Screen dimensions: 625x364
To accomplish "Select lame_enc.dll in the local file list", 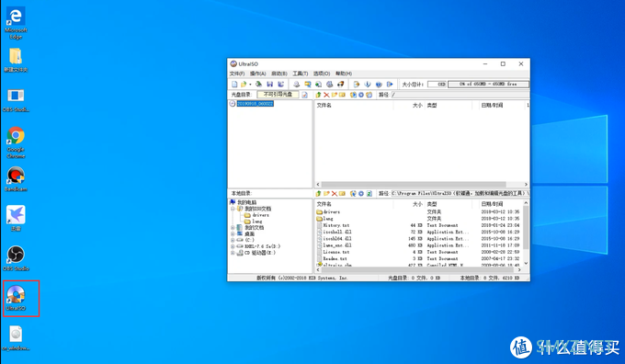I will pyautogui.click(x=337, y=245).
